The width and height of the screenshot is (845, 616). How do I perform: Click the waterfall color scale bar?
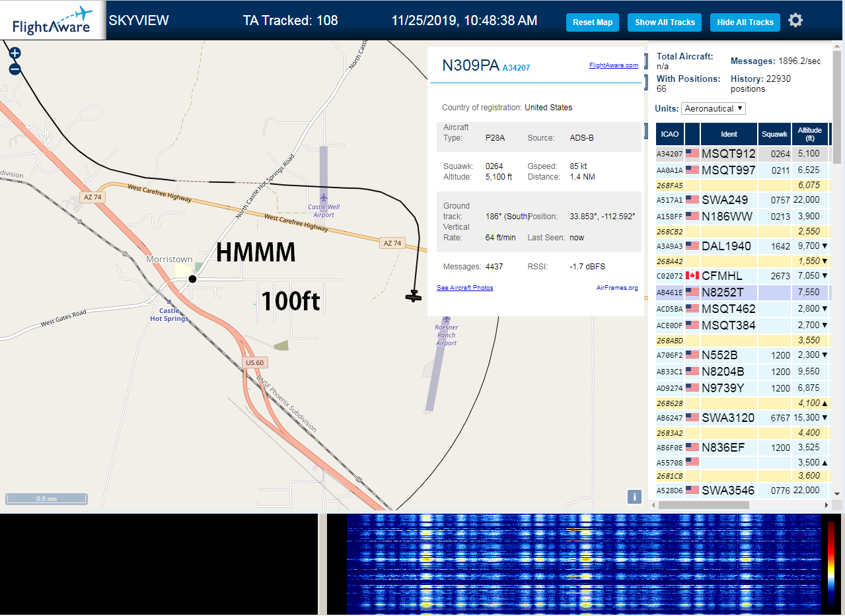pos(831,563)
